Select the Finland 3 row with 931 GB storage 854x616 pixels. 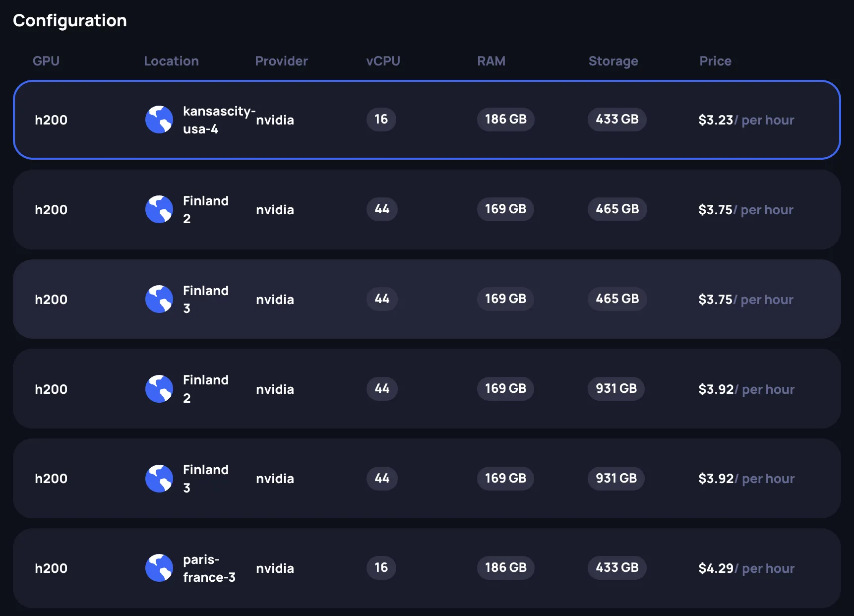click(x=427, y=479)
